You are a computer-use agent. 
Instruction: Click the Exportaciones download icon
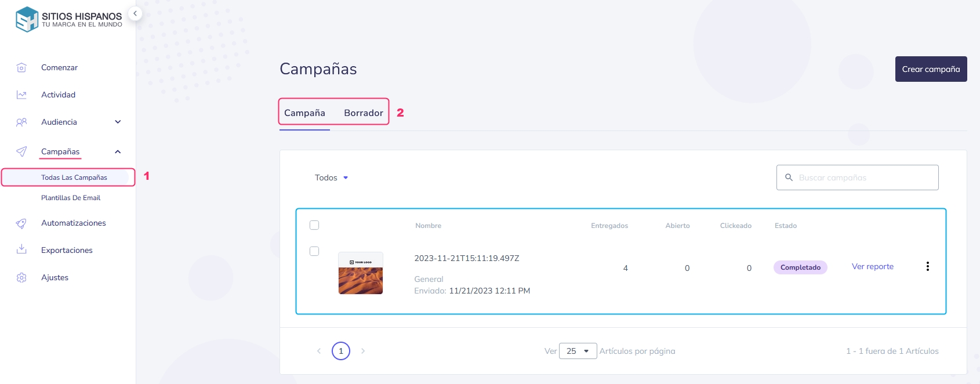click(x=21, y=250)
